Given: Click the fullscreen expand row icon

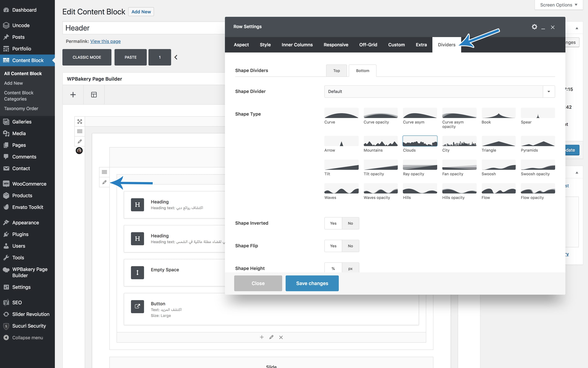Looking at the screenshot, I should pyautogui.click(x=79, y=121).
